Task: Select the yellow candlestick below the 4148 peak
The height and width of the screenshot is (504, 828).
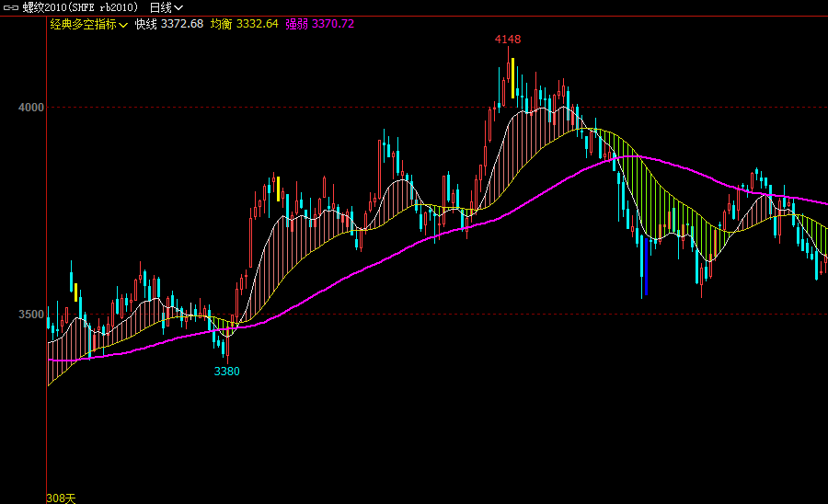Action: tap(512, 78)
